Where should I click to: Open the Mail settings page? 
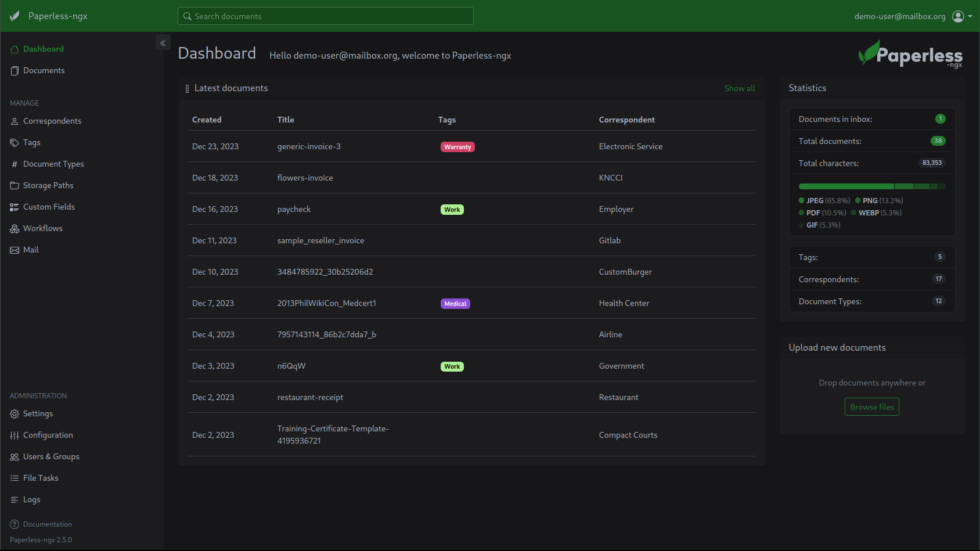pyautogui.click(x=31, y=250)
